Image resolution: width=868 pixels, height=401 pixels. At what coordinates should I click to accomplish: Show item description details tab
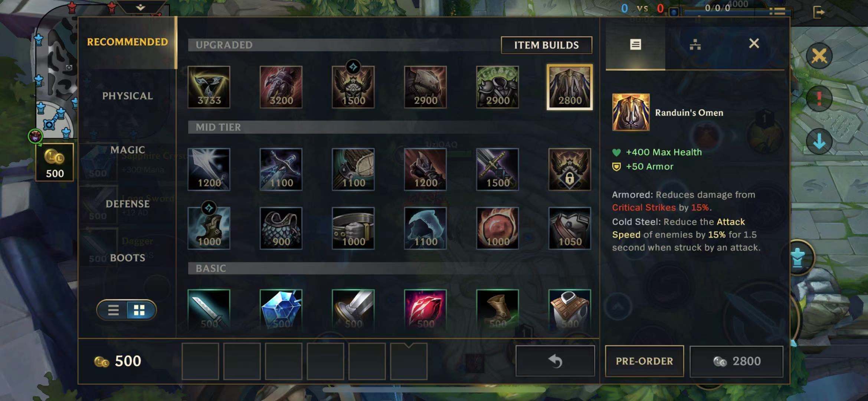coord(636,45)
